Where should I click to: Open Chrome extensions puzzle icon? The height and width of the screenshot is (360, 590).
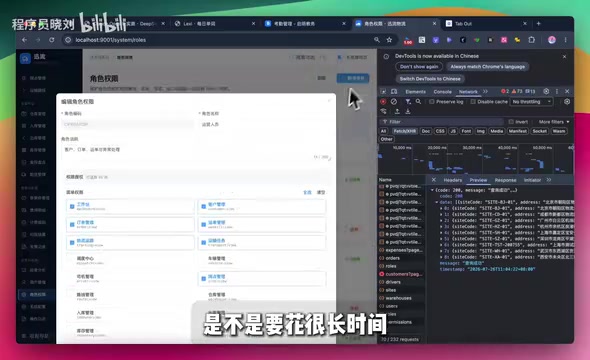coord(531,40)
